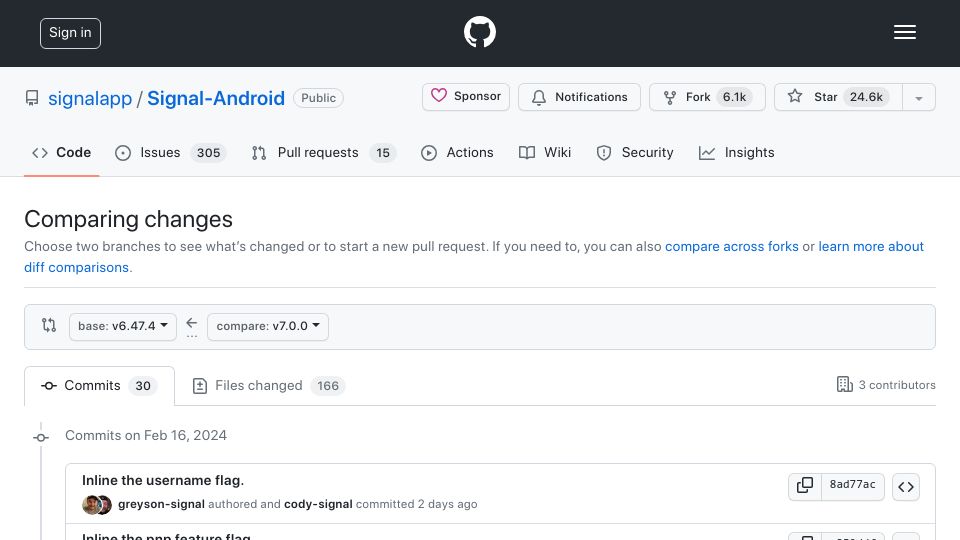The height and width of the screenshot is (540, 960).
Task: Go to the Actions tab
Action: click(457, 152)
